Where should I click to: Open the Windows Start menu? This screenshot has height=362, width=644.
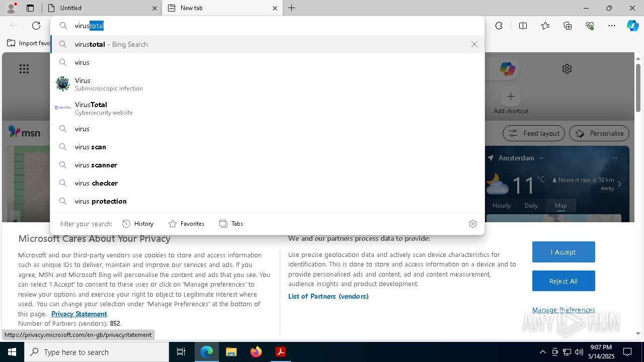click(12, 352)
